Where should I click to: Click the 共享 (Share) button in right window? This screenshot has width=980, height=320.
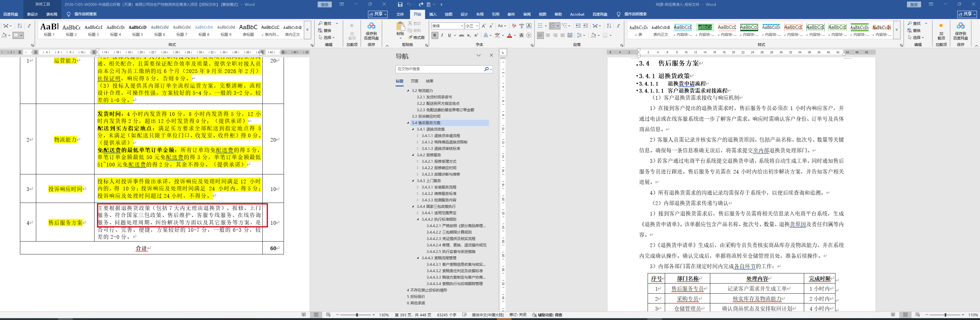(x=967, y=14)
